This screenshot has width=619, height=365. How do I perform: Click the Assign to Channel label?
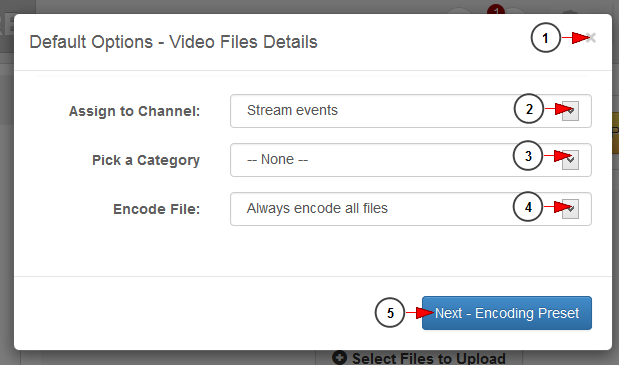(134, 111)
